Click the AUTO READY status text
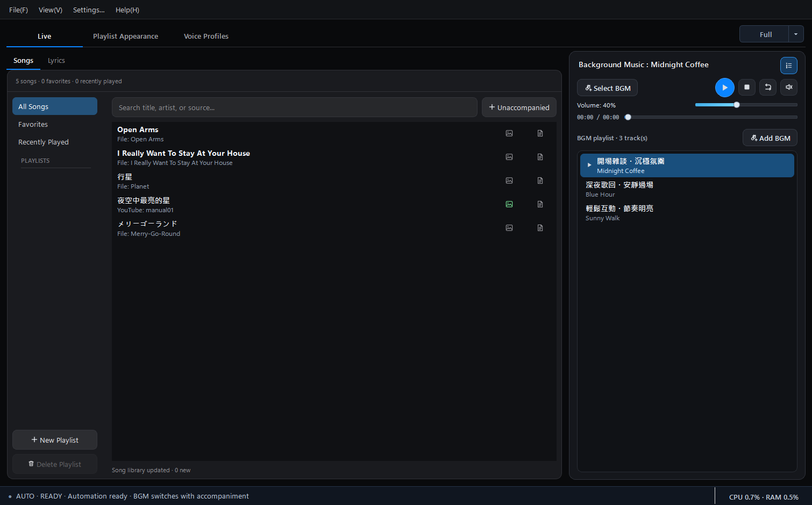This screenshot has height=505, width=812. (x=132, y=496)
